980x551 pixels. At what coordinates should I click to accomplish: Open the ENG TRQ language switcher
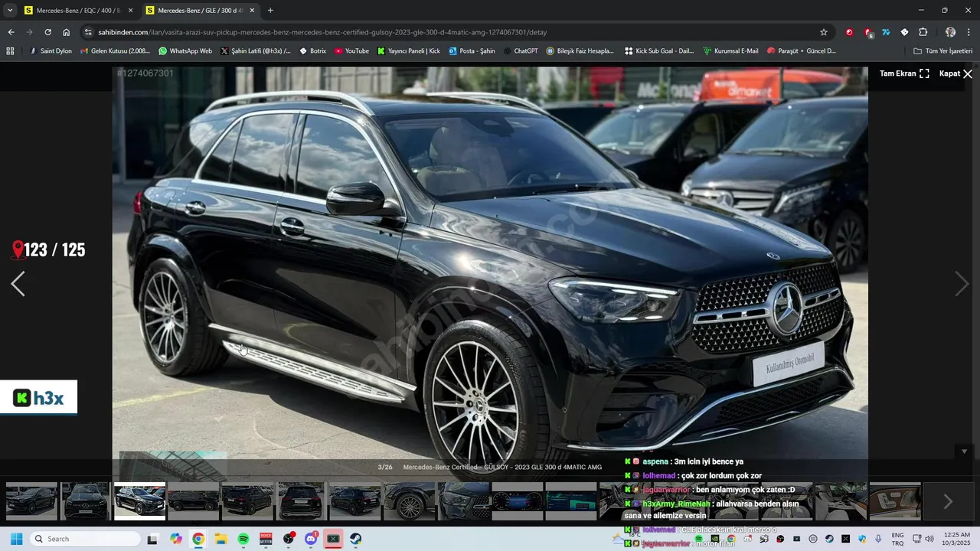[898, 539]
